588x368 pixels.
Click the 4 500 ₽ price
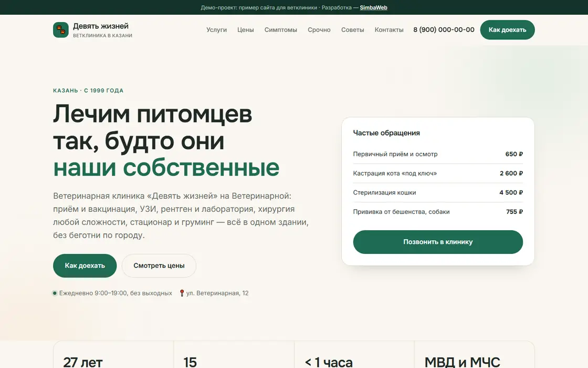[511, 192]
